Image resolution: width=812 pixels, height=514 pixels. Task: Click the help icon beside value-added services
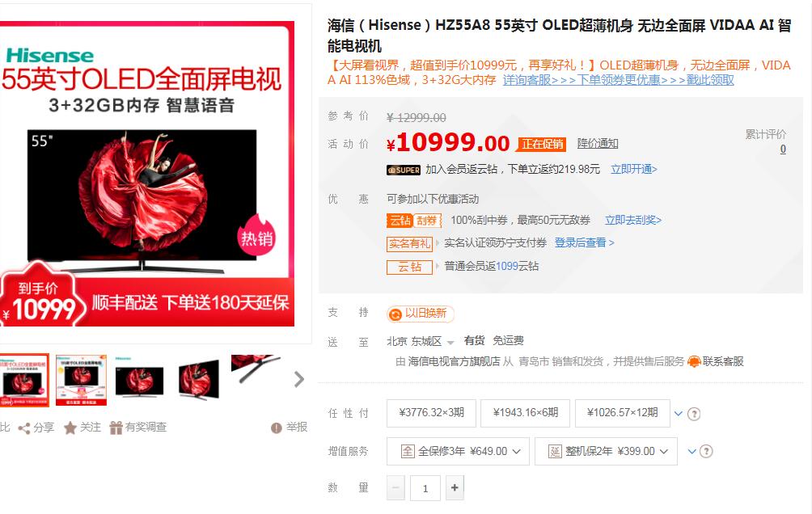(x=706, y=452)
